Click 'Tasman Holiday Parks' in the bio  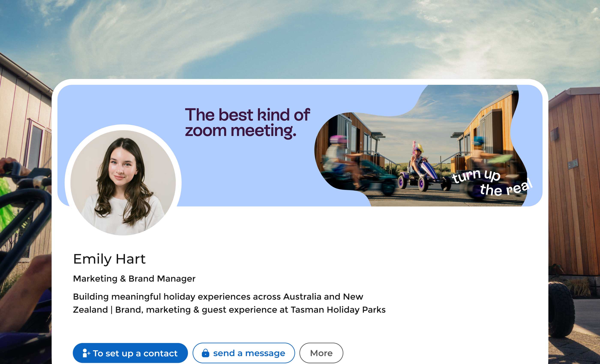click(338, 310)
